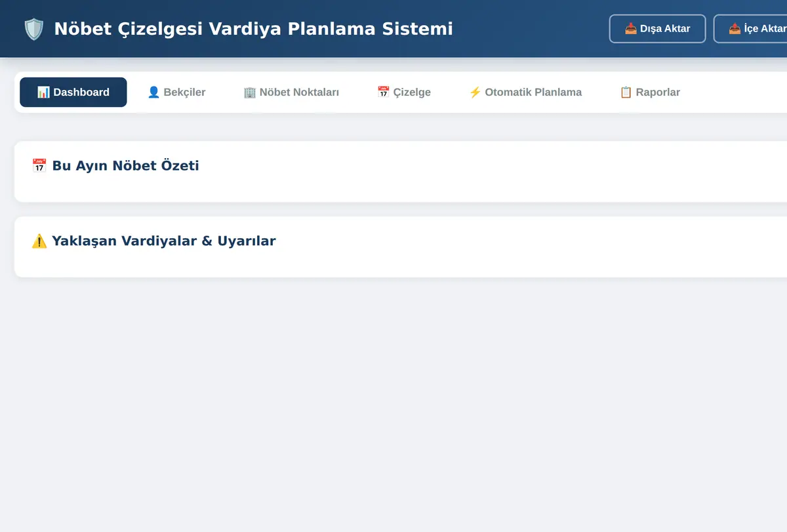Click the warning triangle icon in Yaklaşan Vardiyalar
The width and height of the screenshot is (787, 532).
click(39, 241)
